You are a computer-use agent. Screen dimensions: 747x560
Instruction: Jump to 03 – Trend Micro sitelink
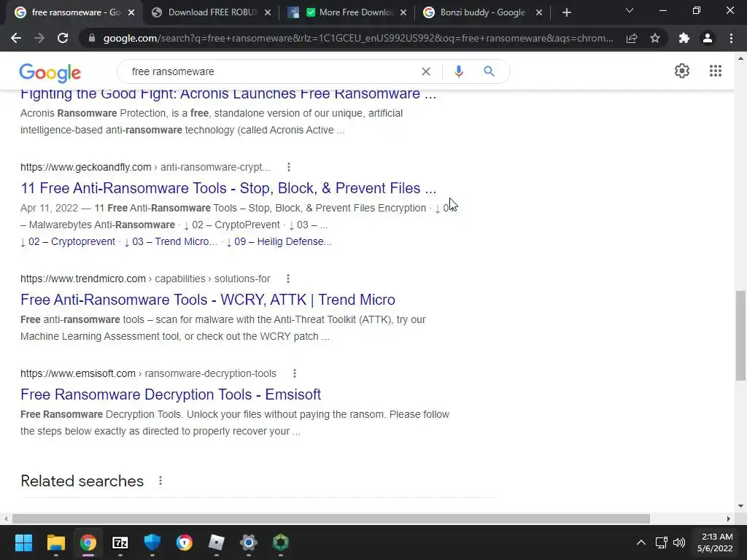click(x=174, y=241)
